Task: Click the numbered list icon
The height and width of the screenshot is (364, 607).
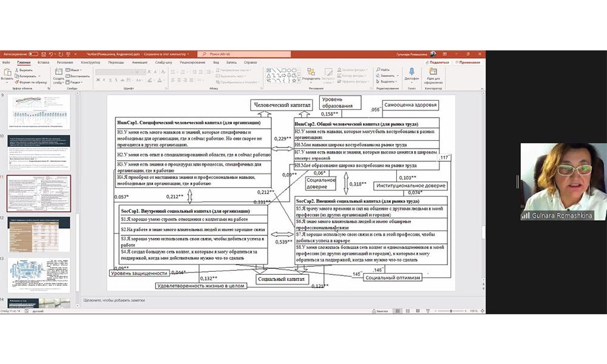Action: 183,72
